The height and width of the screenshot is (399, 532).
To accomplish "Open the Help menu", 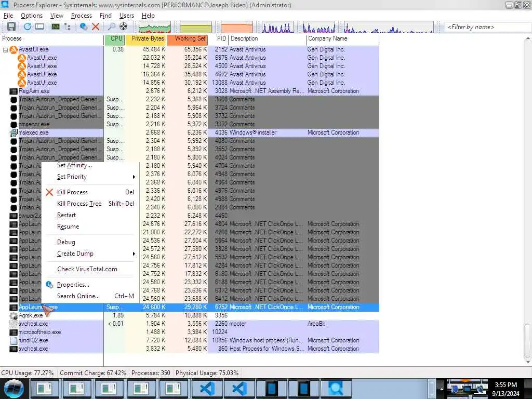I will [x=148, y=16].
